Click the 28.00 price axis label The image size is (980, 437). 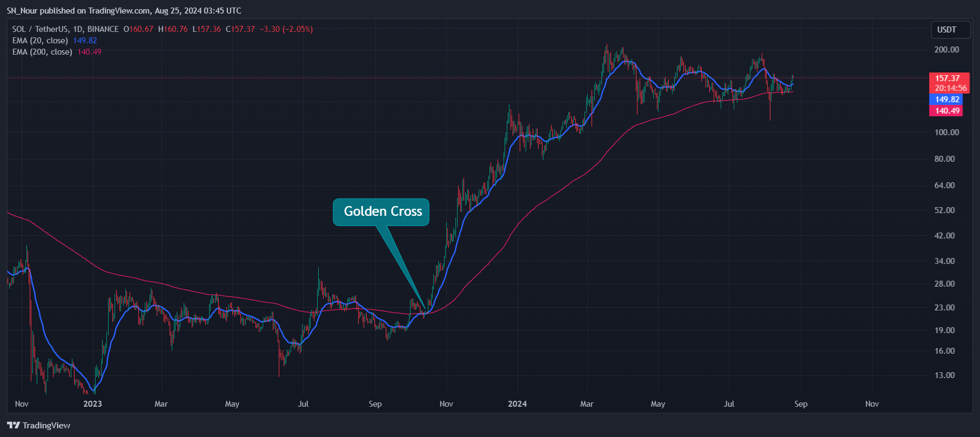pos(945,284)
